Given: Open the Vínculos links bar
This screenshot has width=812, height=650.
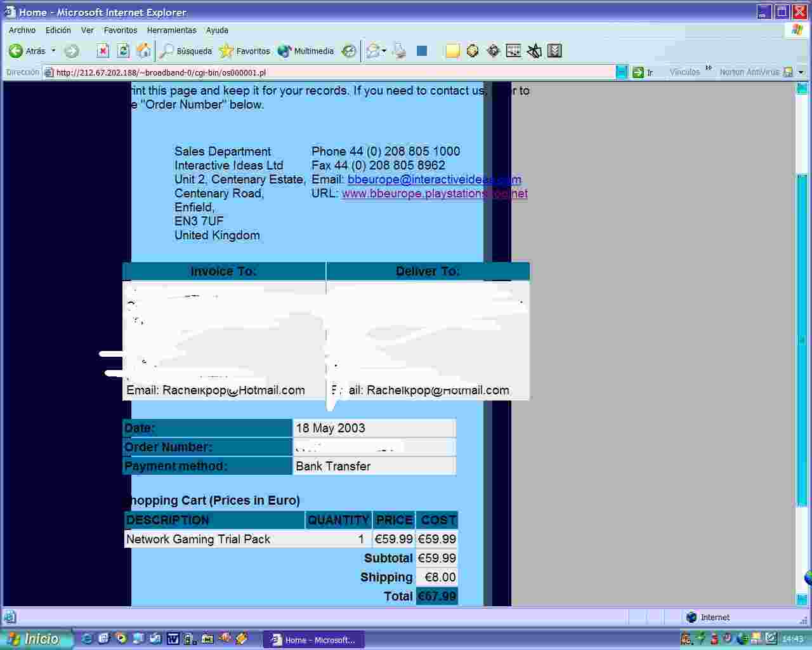Looking at the screenshot, I should tap(684, 72).
